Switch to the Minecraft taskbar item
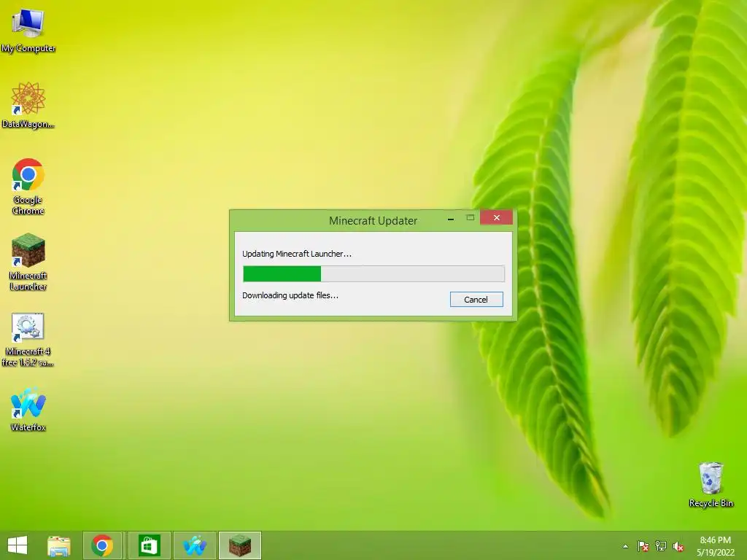 coord(240,545)
